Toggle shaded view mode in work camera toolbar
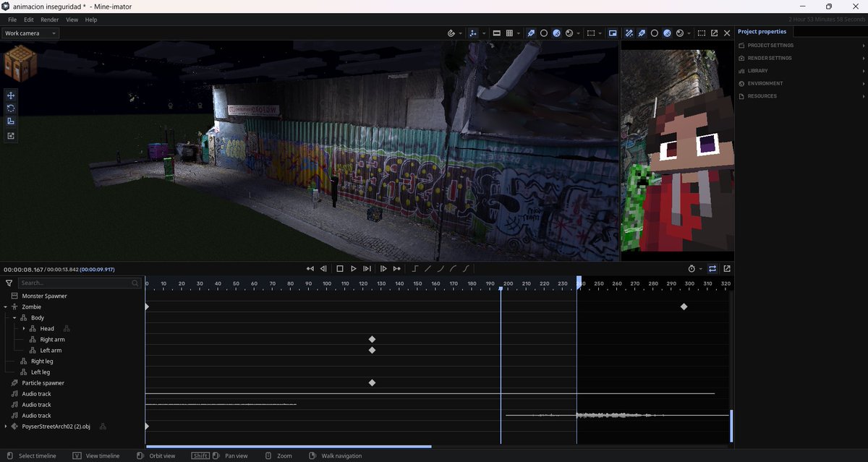Image resolution: width=868 pixels, height=462 pixels. pyautogui.click(x=556, y=33)
